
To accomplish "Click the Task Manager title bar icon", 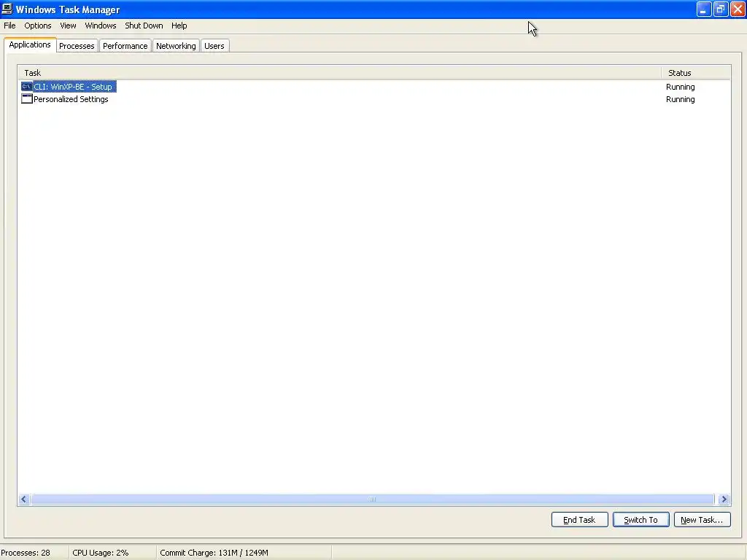I will coord(7,9).
